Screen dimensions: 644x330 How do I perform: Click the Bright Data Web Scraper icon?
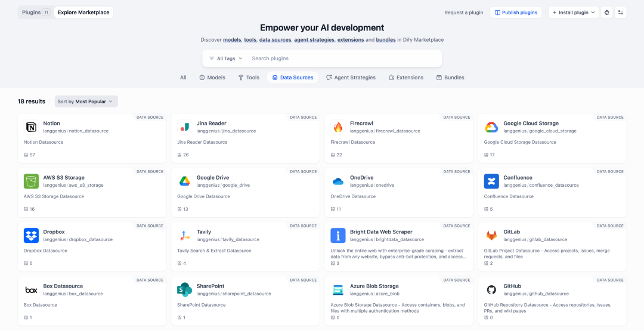(x=338, y=236)
